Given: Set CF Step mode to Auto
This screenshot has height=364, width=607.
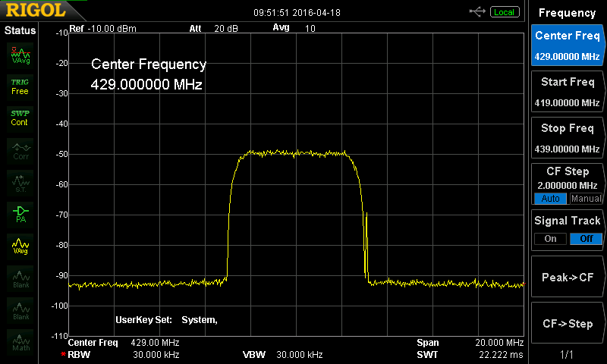Looking at the screenshot, I should [x=550, y=199].
